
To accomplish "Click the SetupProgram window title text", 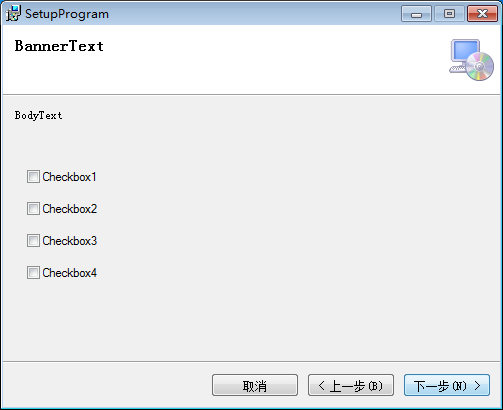I will [x=67, y=14].
